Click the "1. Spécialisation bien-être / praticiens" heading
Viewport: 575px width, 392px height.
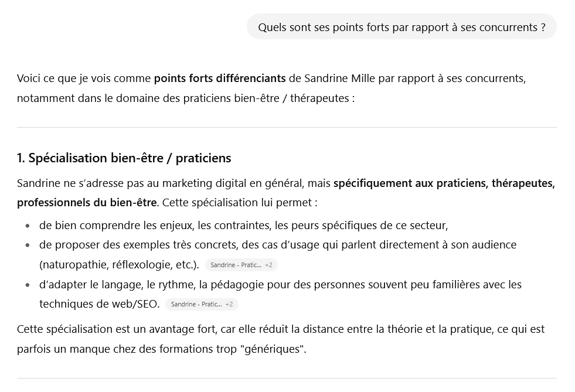[x=124, y=158]
